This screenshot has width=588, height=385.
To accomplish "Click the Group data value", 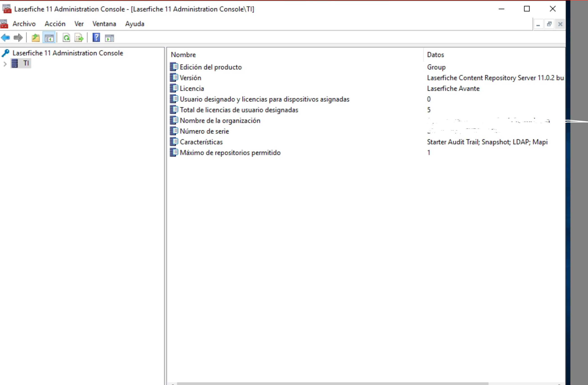I will 436,67.
